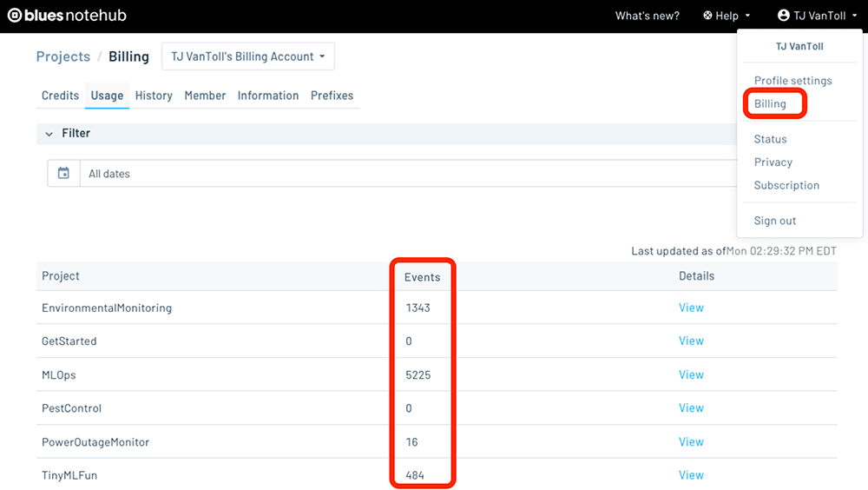
Task: Select the GetStarted project name
Action: tap(69, 341)
